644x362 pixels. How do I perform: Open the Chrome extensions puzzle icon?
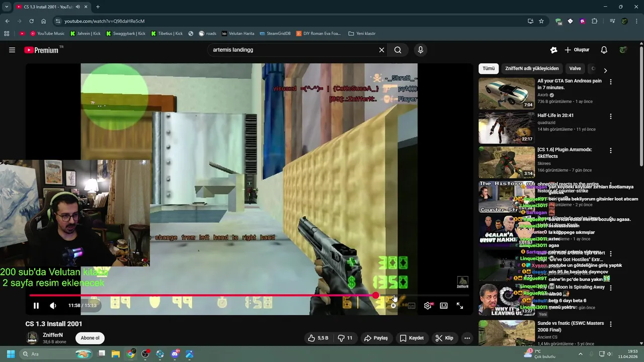[x=594, y=21]
